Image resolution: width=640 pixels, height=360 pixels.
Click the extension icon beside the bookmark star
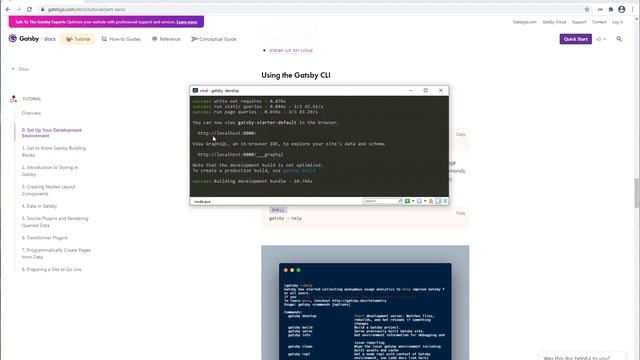click(x=600, y=9)
